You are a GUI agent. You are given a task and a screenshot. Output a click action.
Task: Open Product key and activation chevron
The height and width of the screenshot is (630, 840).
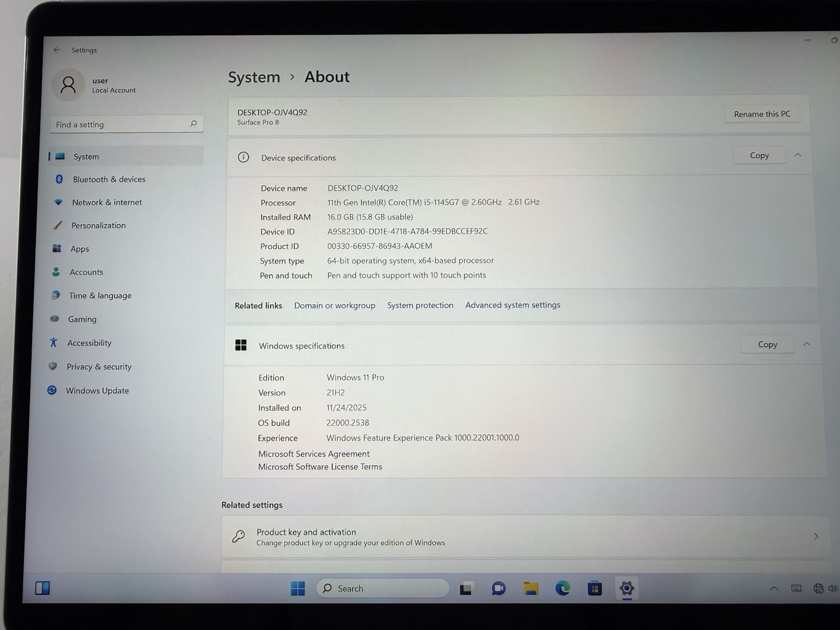[816, 536]
